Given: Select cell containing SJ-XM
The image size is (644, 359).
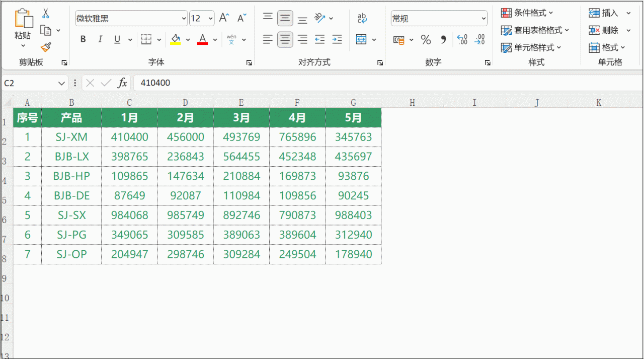Looking at the screenshot, I should (72, 137).
